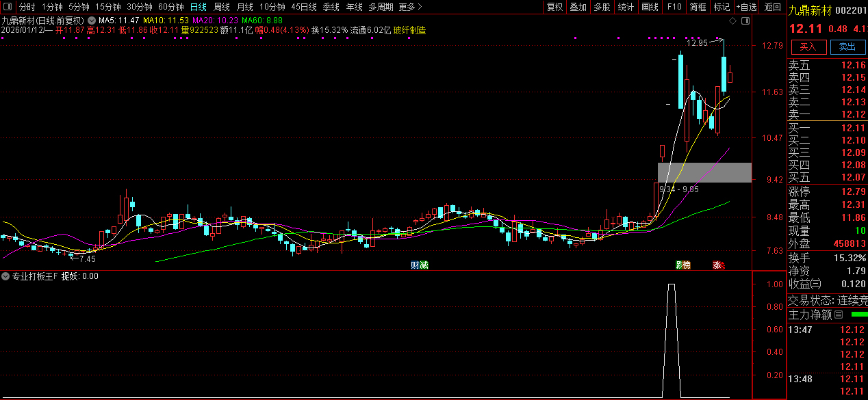
Task: Open the 复权 adjustment menu
Action: point(555,7)
